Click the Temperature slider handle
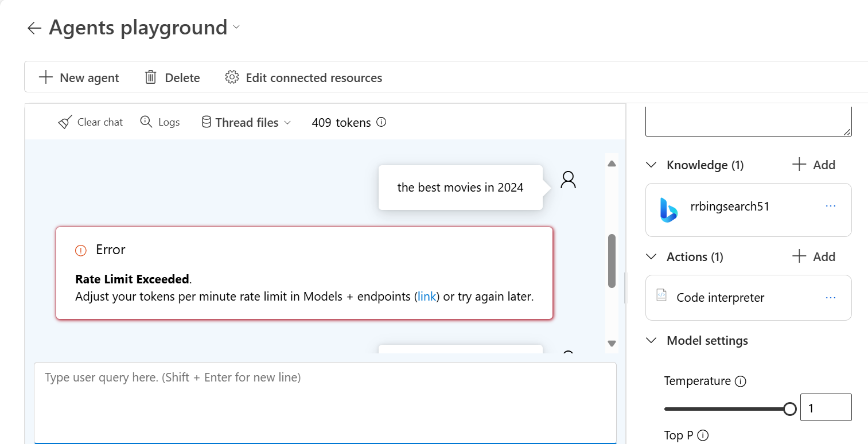The width and height of the screenshot is (868, 444). coord(790,409)
